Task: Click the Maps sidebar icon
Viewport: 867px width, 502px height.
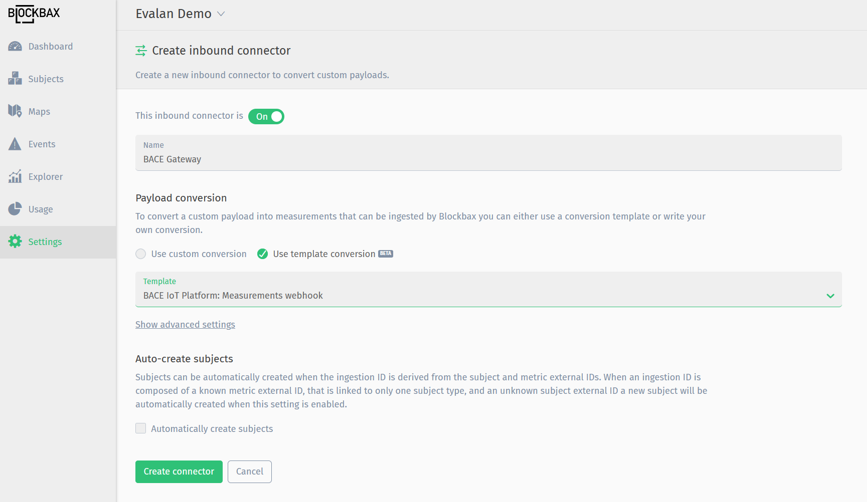Action: (15, 111)
